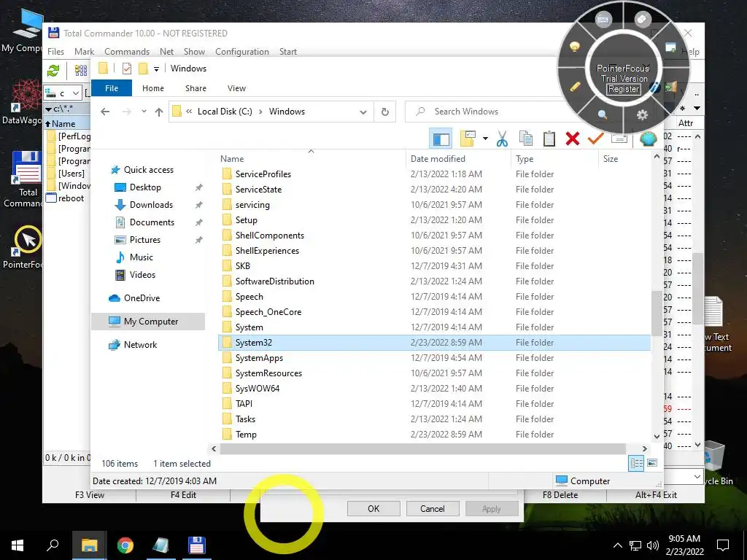Click the F3 View button in Total Commander

pos(90,495)
